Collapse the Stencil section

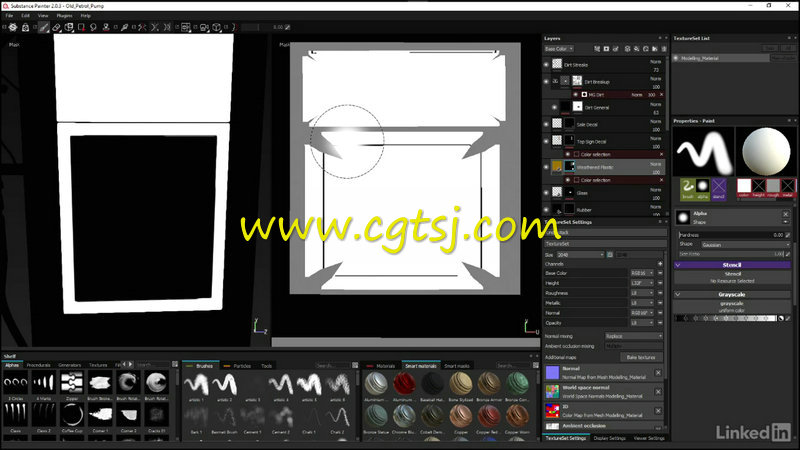point(678,265)
